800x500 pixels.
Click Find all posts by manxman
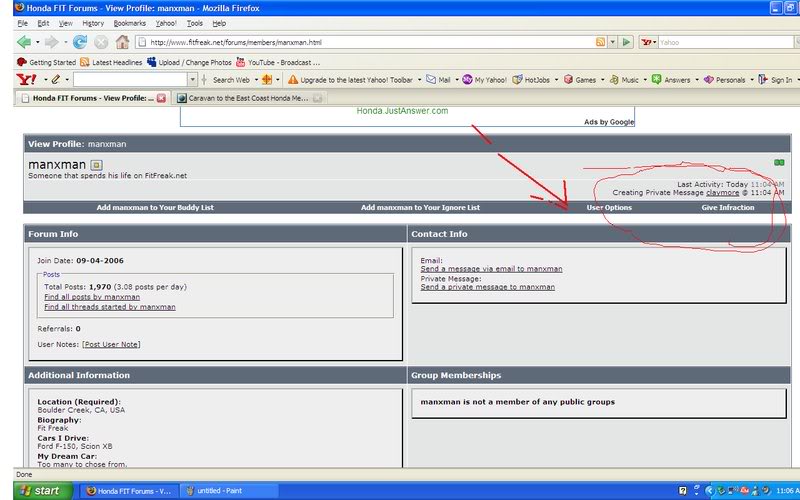coord(92,297)
